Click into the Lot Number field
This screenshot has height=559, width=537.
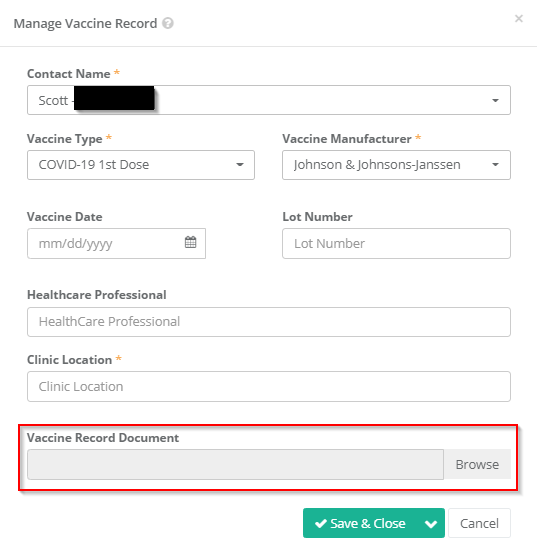(396, 243)
